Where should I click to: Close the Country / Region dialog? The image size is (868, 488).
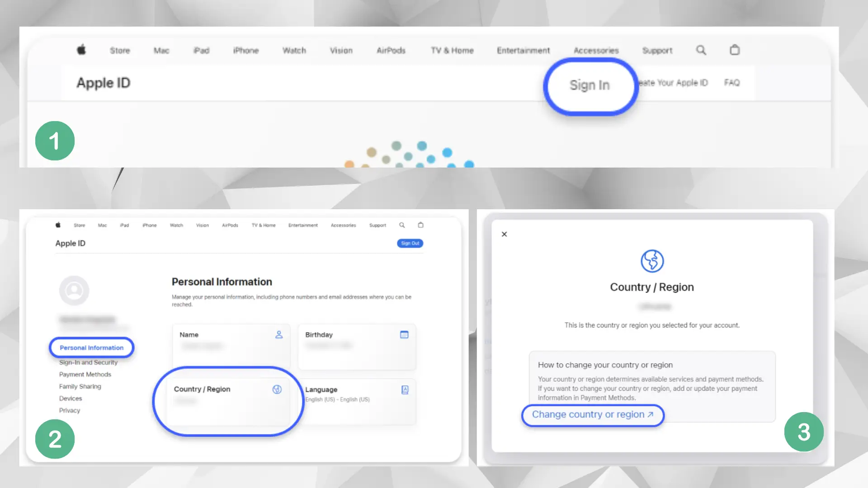point(504,234)
